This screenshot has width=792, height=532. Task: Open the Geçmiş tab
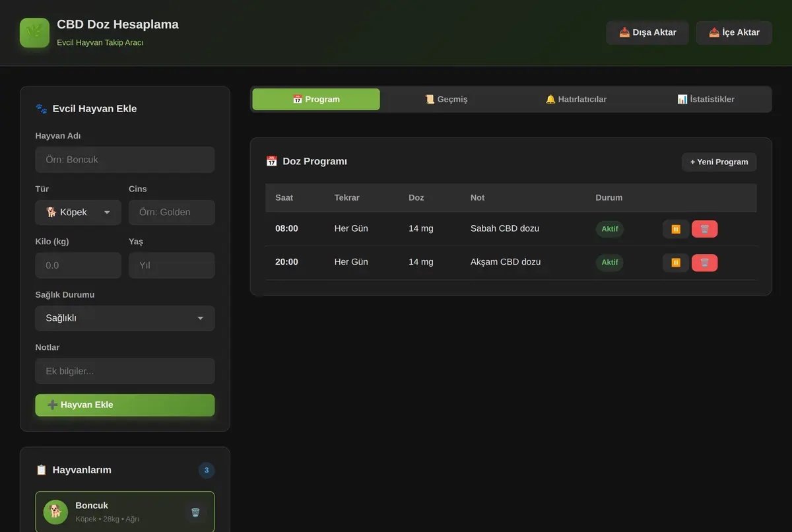tap(446, 99)
